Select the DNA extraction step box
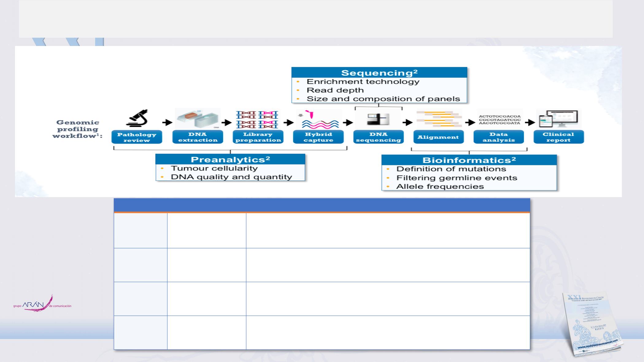This screenshot has height=362, width=644. [x=198, y=137]
